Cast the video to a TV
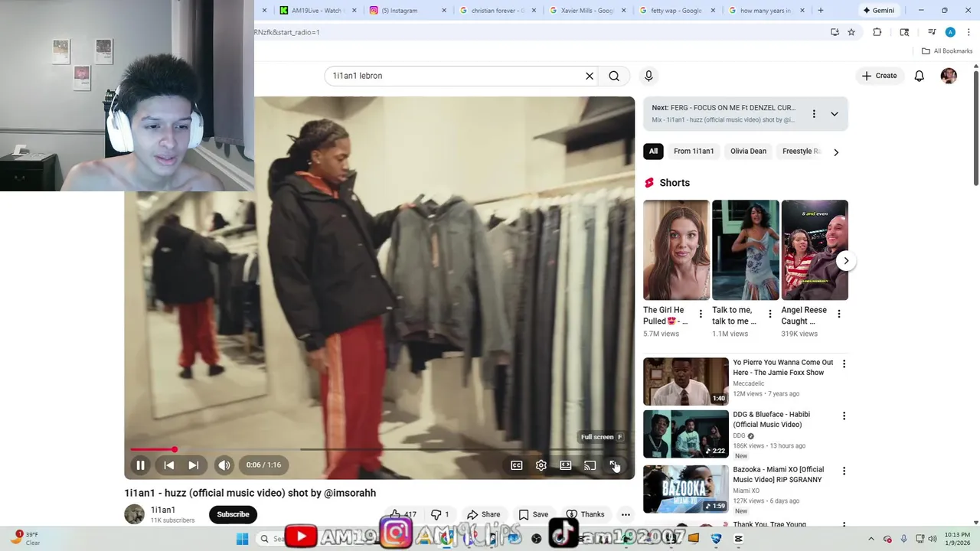980x551 pixels. click(590, 465)
